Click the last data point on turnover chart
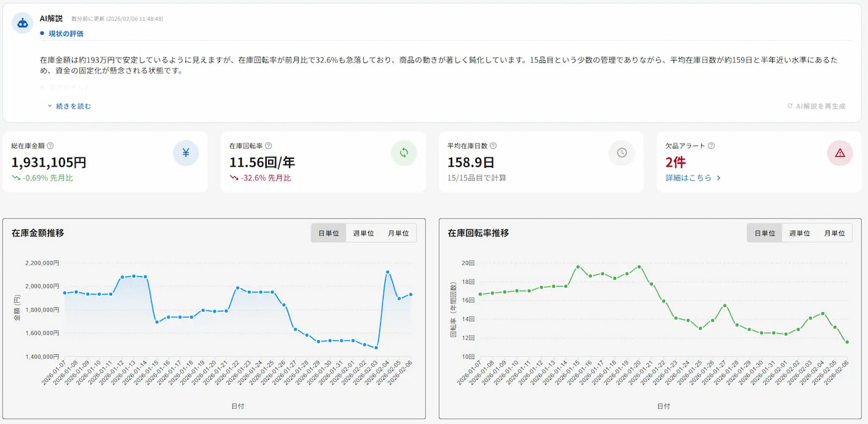Viewport: 868px width, 424px height. coord(847,342)
